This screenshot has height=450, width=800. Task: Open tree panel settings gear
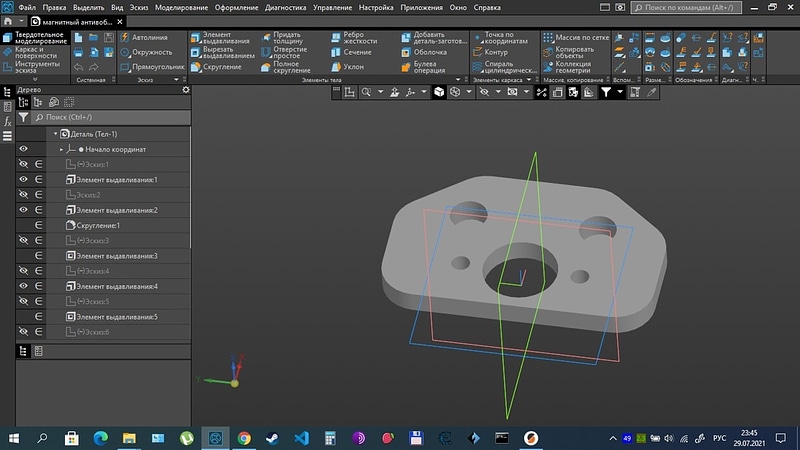coord(186,90)
